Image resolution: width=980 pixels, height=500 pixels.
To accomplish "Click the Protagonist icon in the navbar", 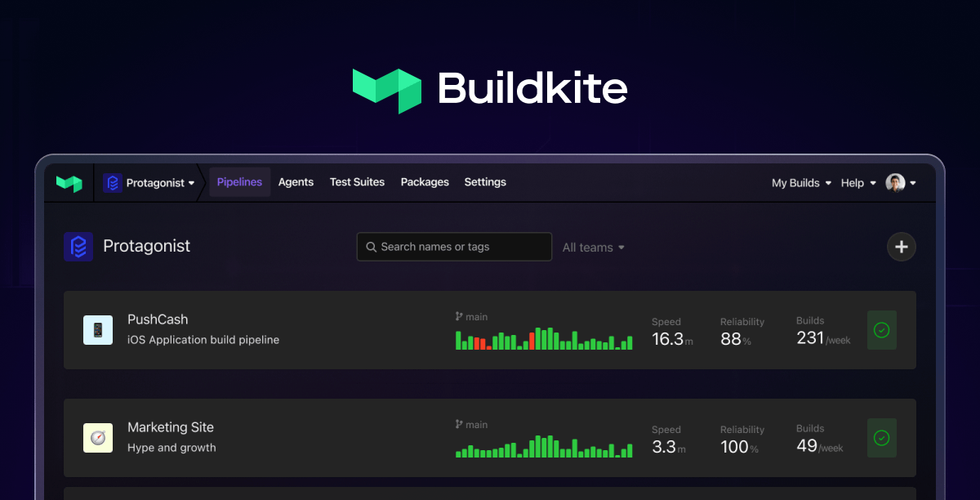I will click(112, 183).
